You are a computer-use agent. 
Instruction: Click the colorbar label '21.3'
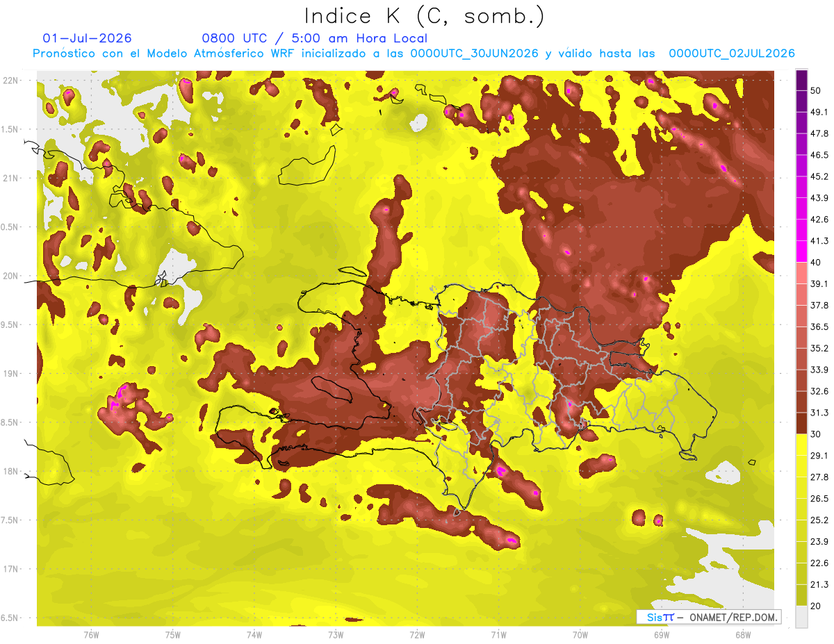coord(819,585)
